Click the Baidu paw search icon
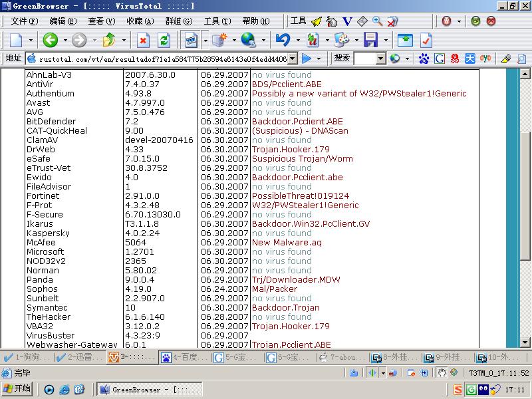This screenshot has width=532, height=399. tap(424, 59)
